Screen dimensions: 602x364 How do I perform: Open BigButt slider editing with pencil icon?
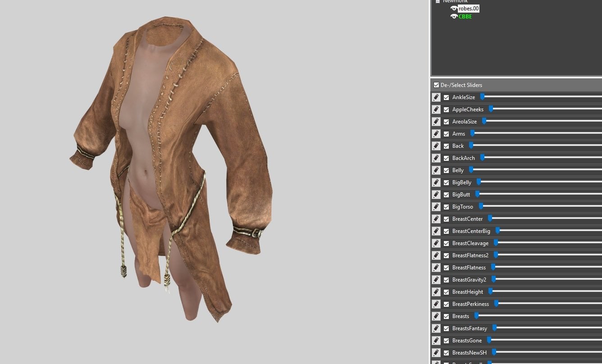pos(436,195)
